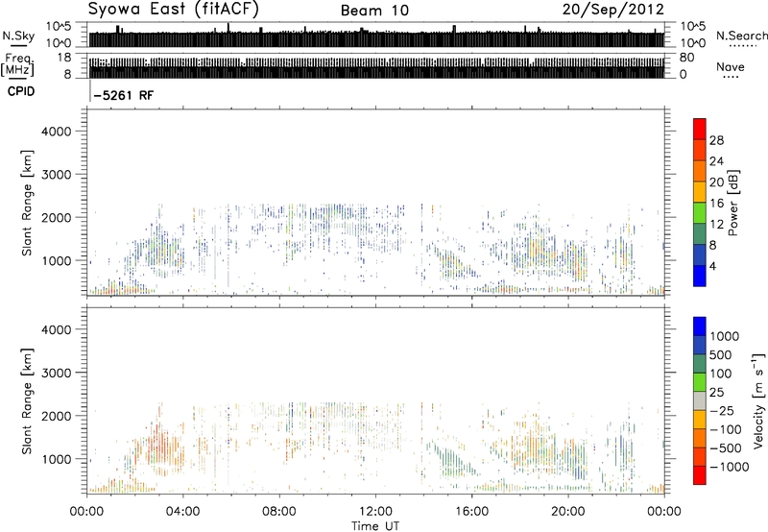The image size is (768, 532).
Task: Click the '4000' label on power panel axis
Action: point(57,132)
